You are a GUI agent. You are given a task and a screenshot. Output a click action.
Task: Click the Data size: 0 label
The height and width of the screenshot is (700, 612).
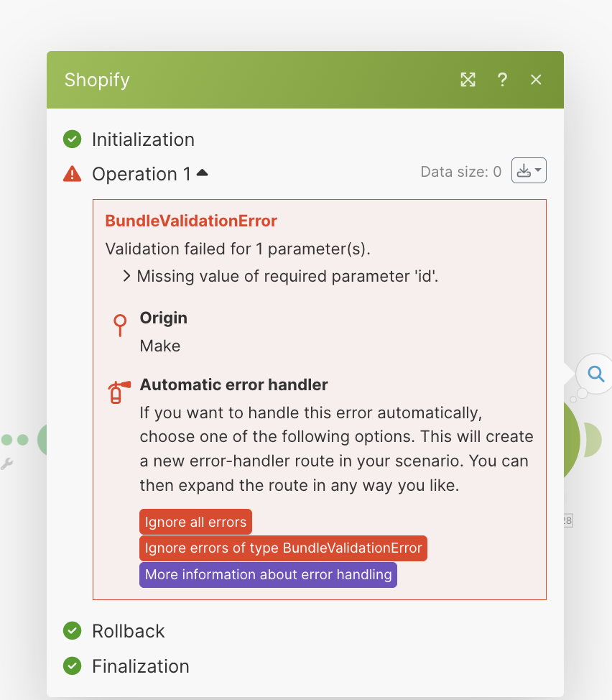(x=460, y=172)
